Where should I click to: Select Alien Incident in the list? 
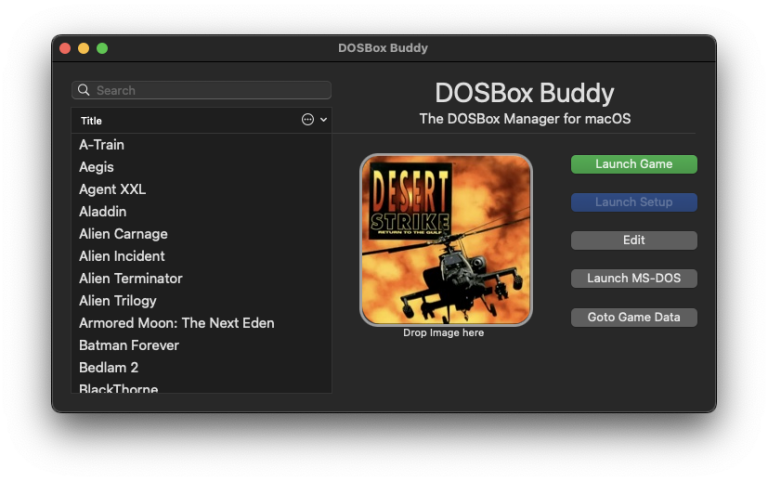[x=202, y=256]
